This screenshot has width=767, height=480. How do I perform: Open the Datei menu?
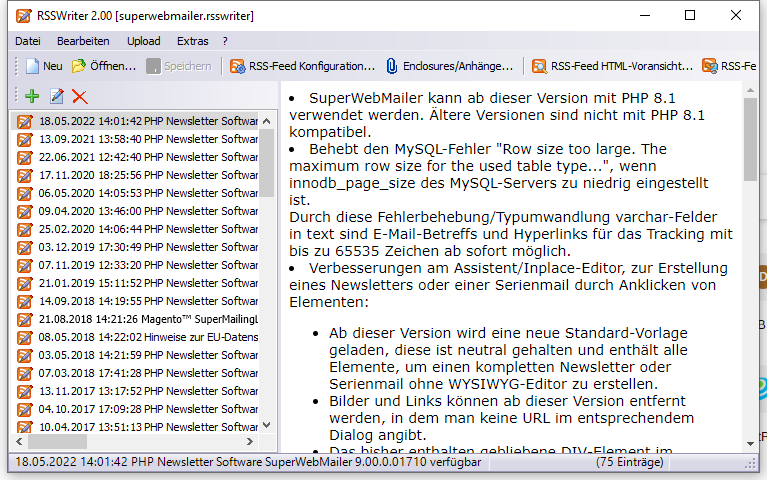(28, 41)
